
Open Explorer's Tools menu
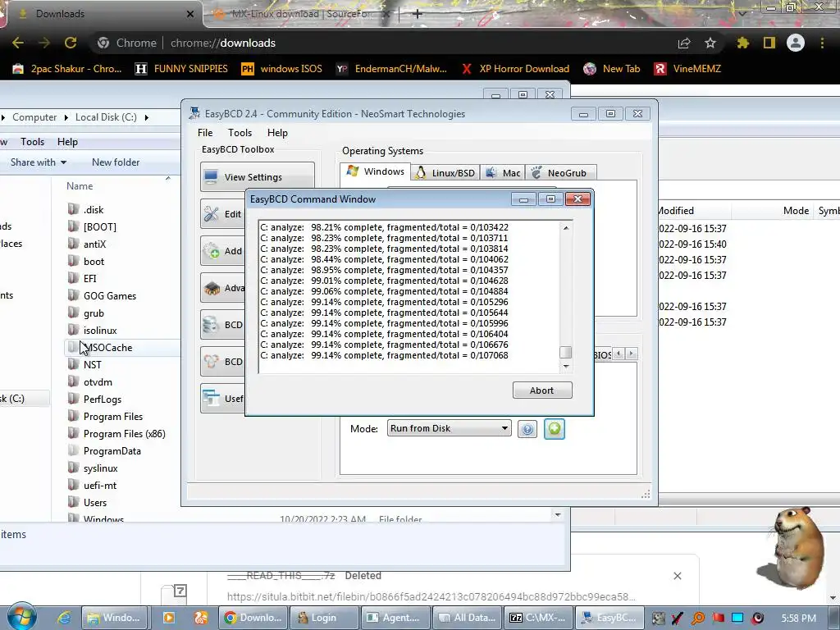click(32, 141)
